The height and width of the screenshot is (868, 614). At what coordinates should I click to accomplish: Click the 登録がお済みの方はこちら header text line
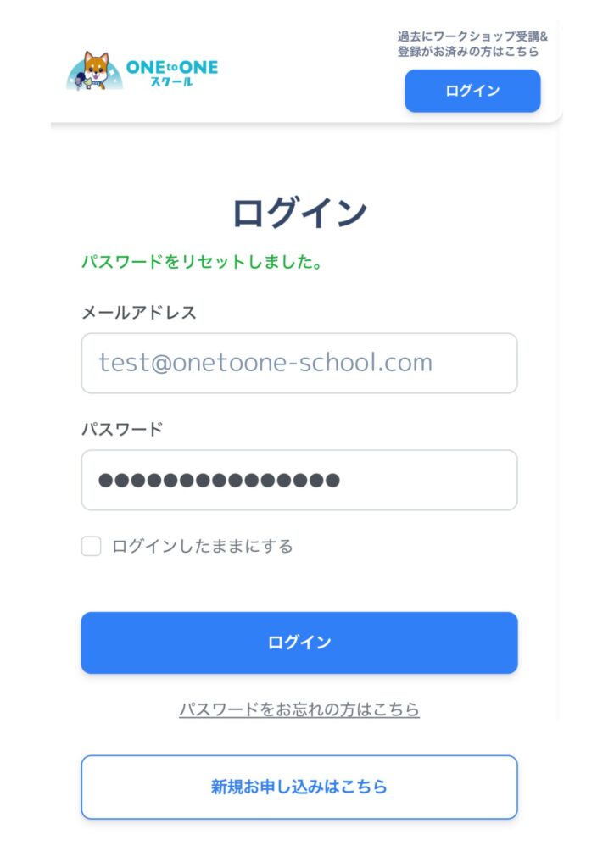pyautogui.click(x=468, y=52)
